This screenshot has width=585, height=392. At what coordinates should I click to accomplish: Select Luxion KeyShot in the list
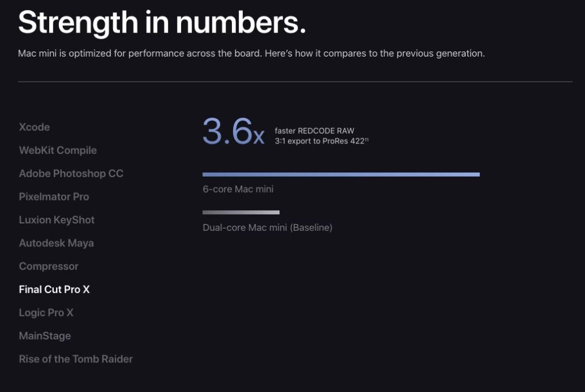(x=57, y=220)
